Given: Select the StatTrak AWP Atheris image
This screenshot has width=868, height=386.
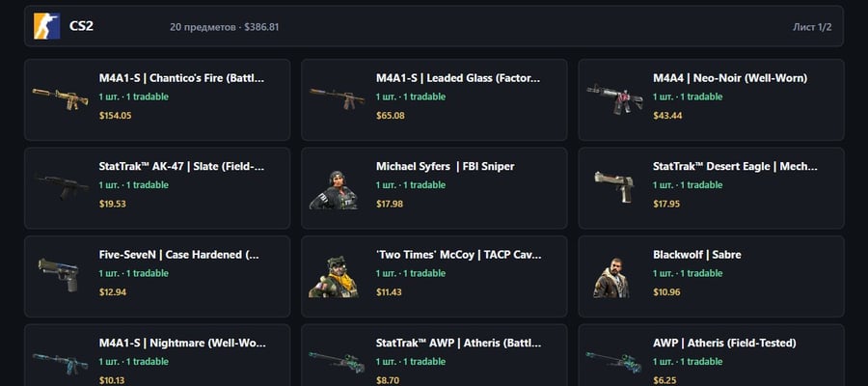Looking at the screenshot, I should tap(338, 362).
